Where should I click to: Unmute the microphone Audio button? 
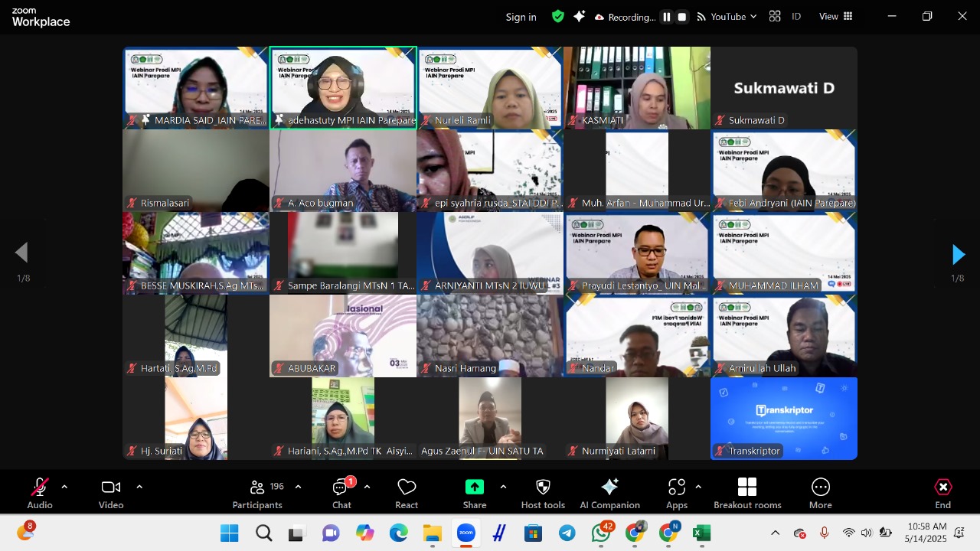pos(40,494)
